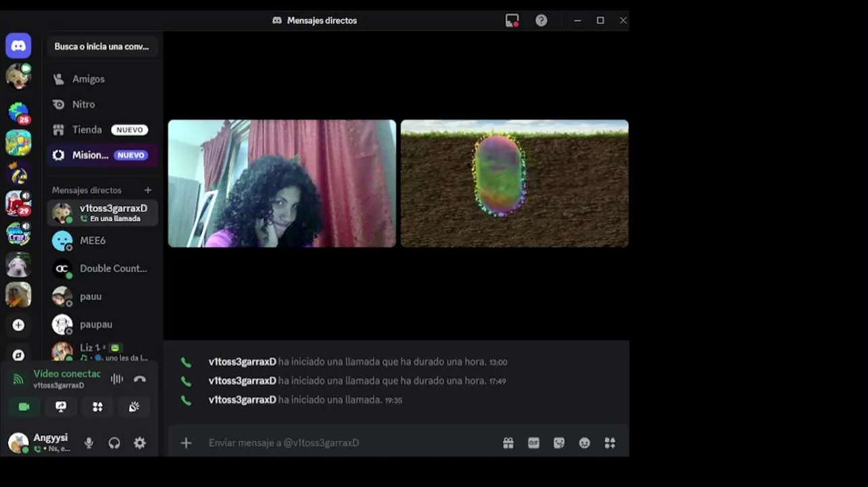Open the Misiones quests page
Viewport: 868px width, 487px height.
pos(103,155)
